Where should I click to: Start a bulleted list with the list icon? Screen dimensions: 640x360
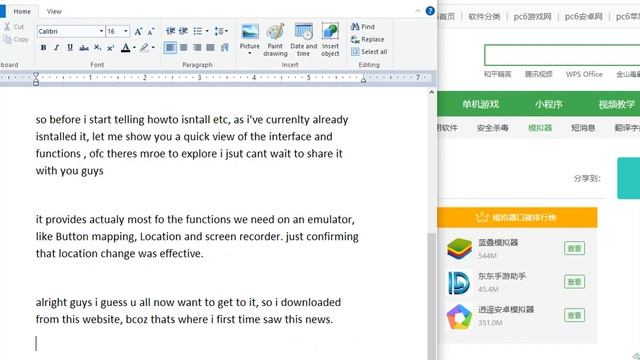(198, 31)
